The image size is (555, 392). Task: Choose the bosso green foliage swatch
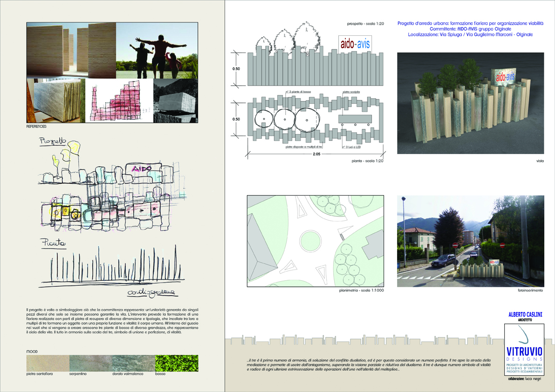[x=177, y=364]
